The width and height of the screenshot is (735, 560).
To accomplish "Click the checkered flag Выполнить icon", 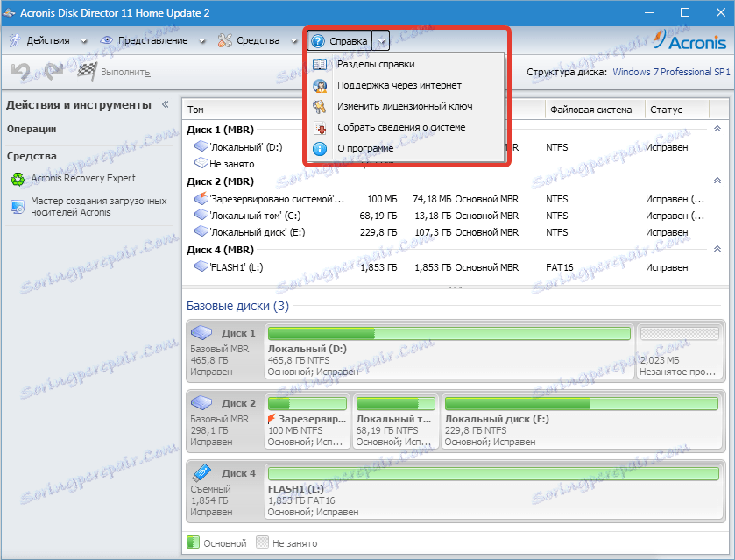I will point(88,71).
